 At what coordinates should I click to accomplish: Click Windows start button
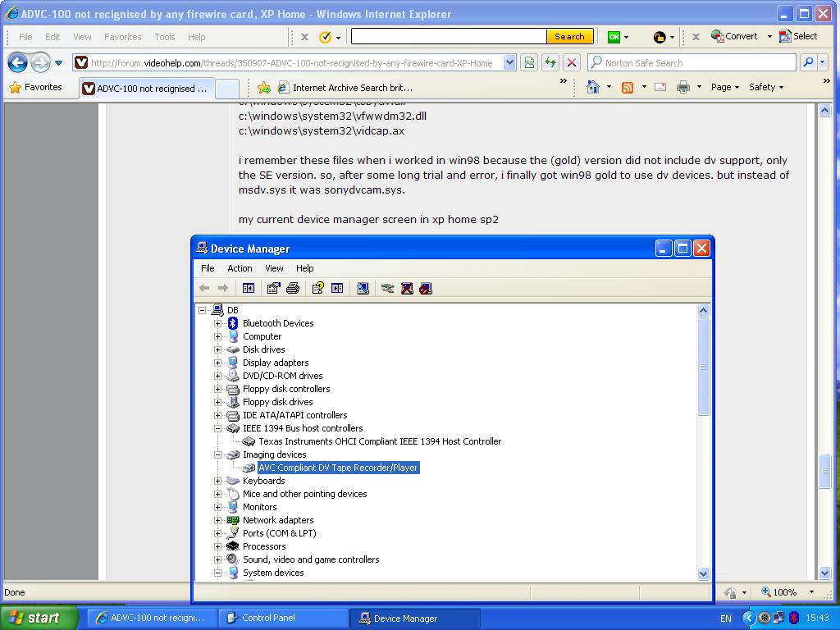pyautogui.click(x=38, y=618)
